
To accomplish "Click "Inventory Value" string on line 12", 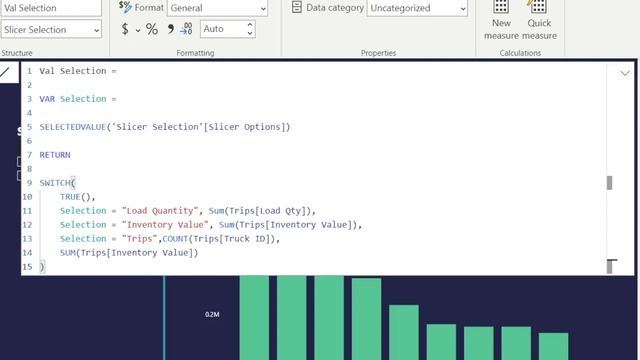I will point(165,225).
